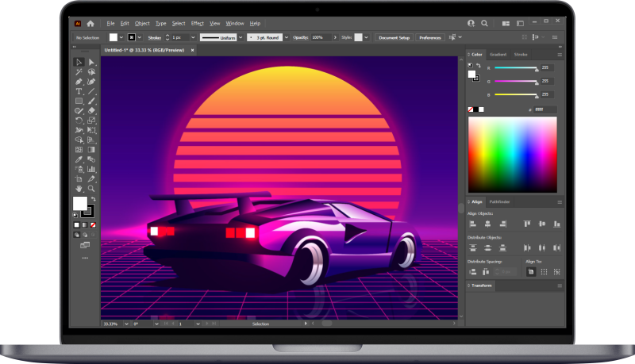The height and width of the screenshot is (364, 635).
Task: Select the Zoom tool
Action: tap(91, 189)
